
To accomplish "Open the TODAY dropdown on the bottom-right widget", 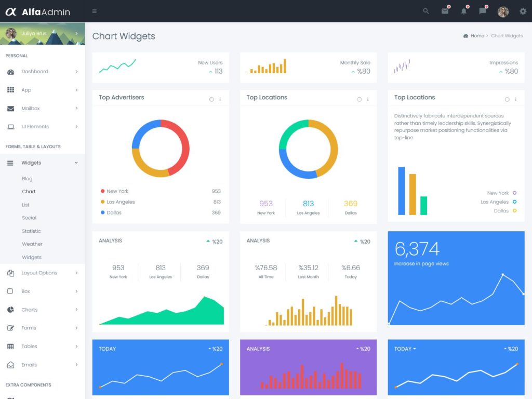I will [x=405, y=349].
